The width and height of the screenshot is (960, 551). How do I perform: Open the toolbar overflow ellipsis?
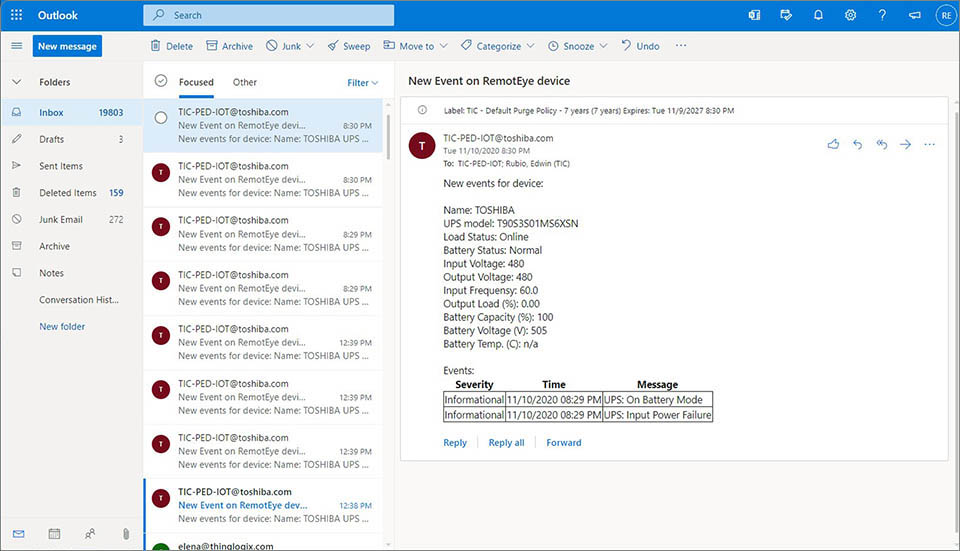click(x=681, y=45)
